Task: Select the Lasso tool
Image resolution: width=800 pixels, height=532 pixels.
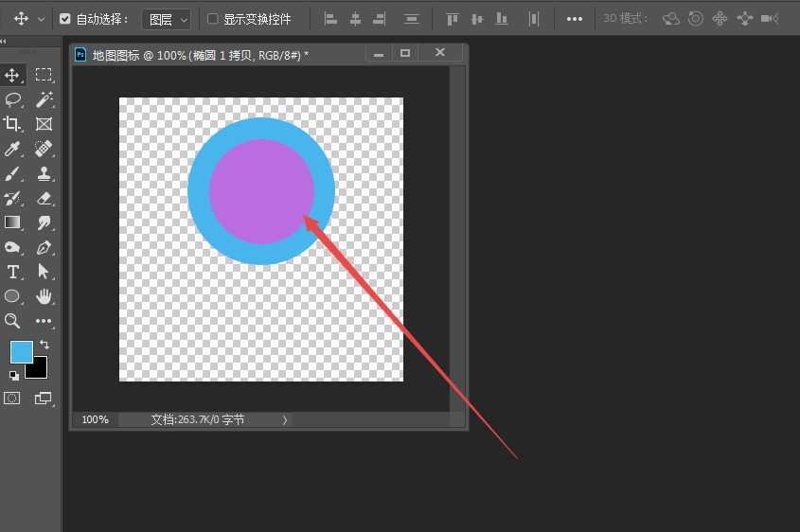Action: point(13,99)
